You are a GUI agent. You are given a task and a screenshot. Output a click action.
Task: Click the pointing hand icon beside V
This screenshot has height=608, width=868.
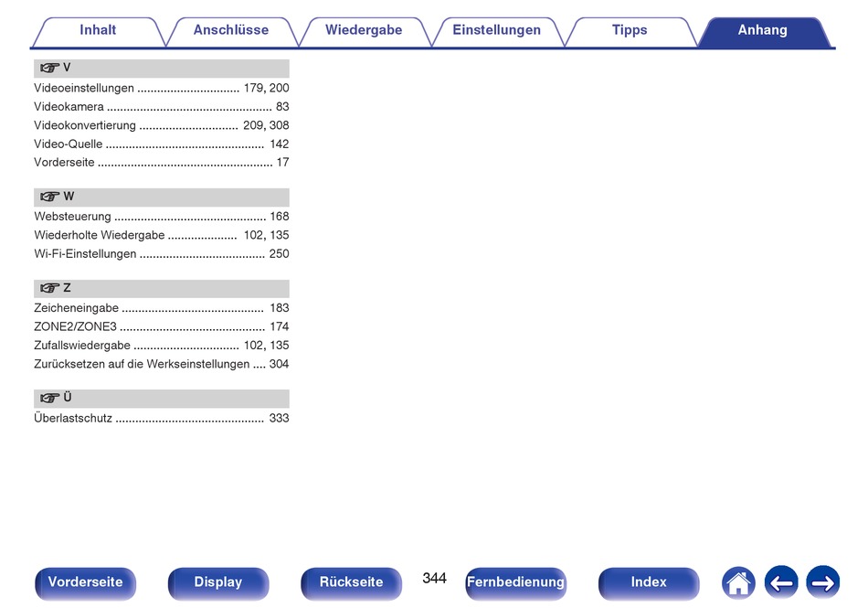[49, 68]
